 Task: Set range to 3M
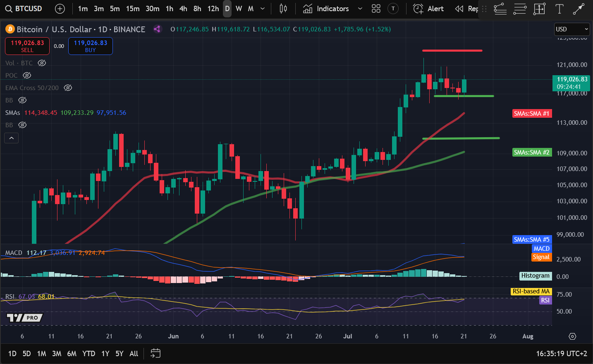57,354
